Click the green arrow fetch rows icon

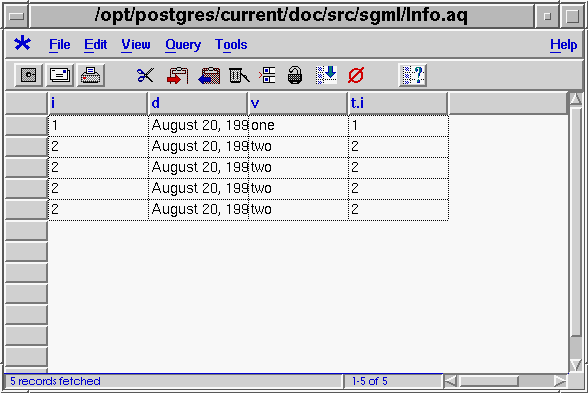(326, 75)
